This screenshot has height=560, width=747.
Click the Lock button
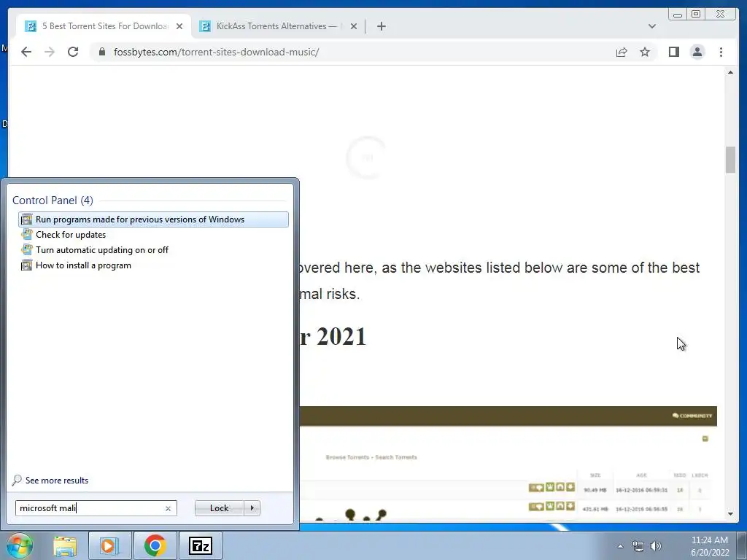coord(219,508)
